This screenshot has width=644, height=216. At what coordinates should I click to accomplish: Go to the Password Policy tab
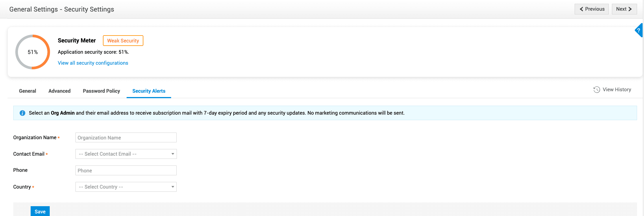click(x=101, y=91)
